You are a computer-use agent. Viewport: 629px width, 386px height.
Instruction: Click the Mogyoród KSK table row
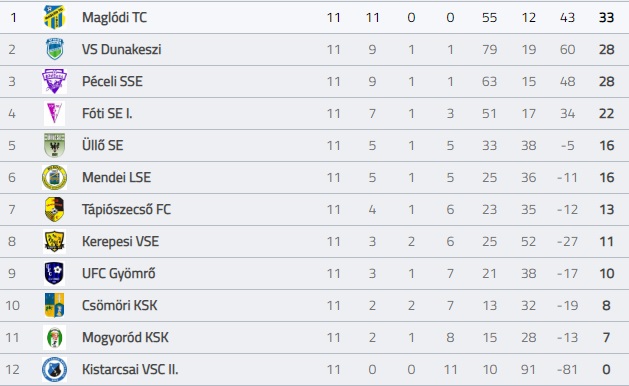pyautogui.click(x=314, y=337)
